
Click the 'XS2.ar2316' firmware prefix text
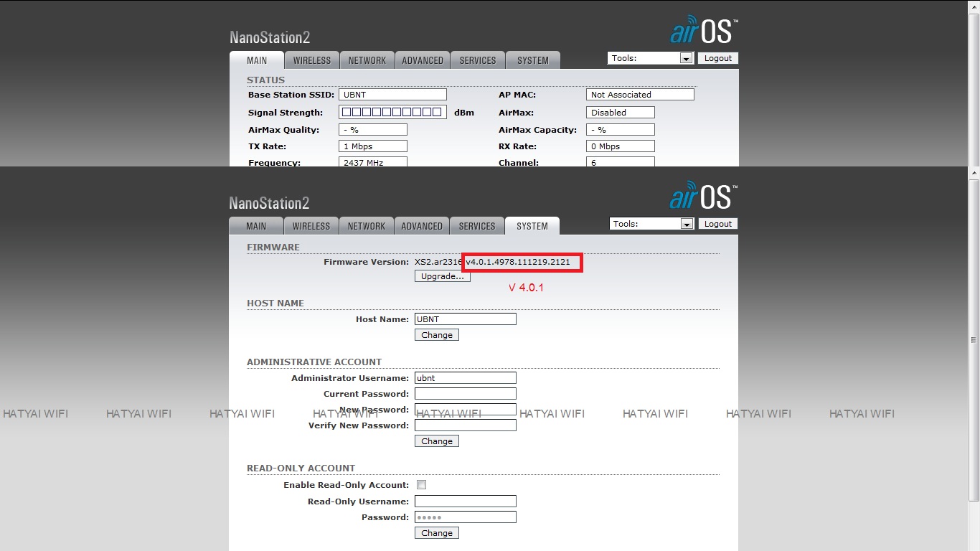[x=438, y=262]
